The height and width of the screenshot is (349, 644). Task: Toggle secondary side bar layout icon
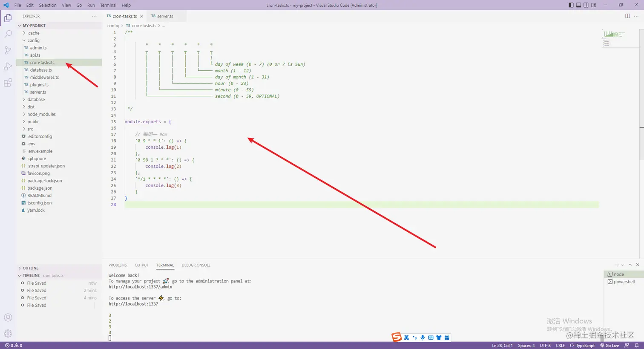point(586,5)
